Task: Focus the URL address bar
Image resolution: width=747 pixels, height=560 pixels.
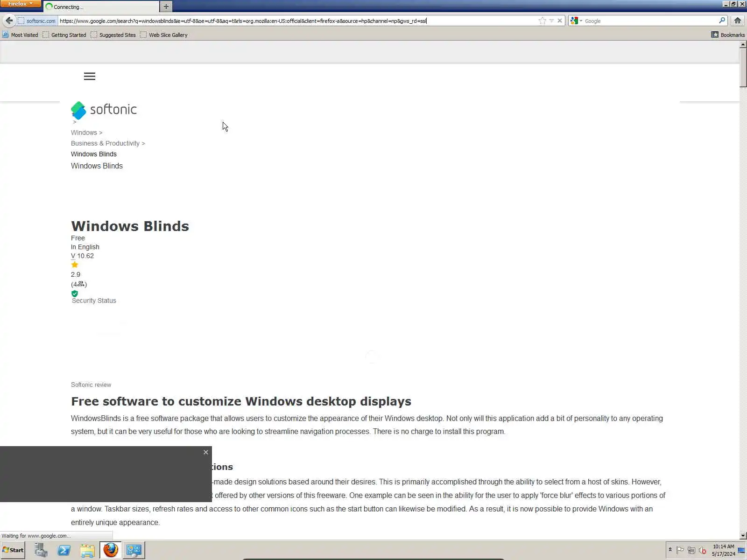Action: [x=297, y=21]
